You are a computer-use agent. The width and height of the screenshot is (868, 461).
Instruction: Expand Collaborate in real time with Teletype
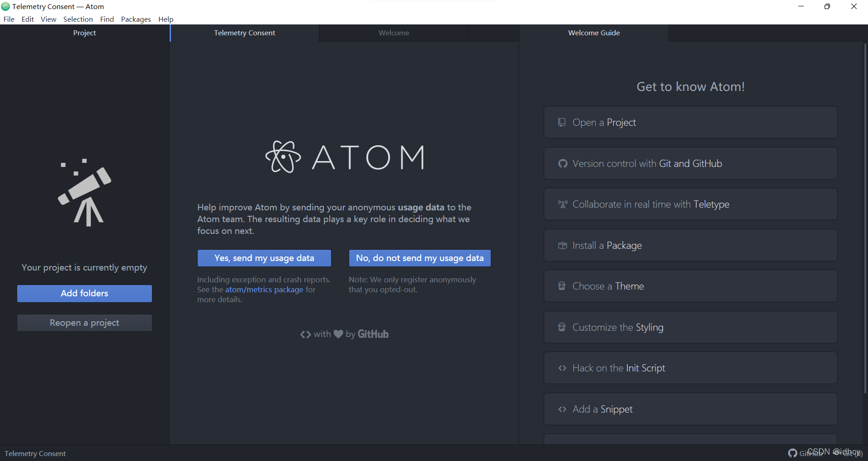coord(690,204)
